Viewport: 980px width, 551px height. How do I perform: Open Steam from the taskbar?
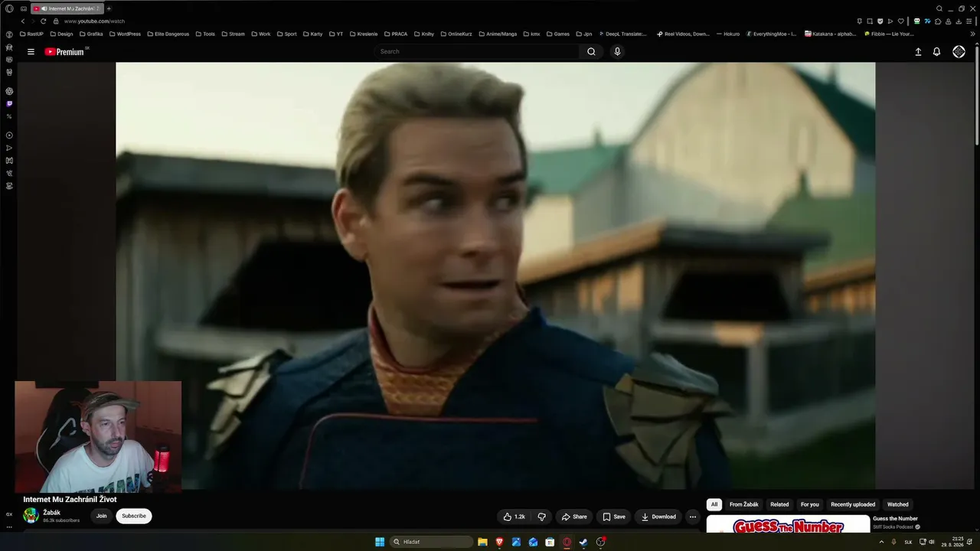coord(583,542)
